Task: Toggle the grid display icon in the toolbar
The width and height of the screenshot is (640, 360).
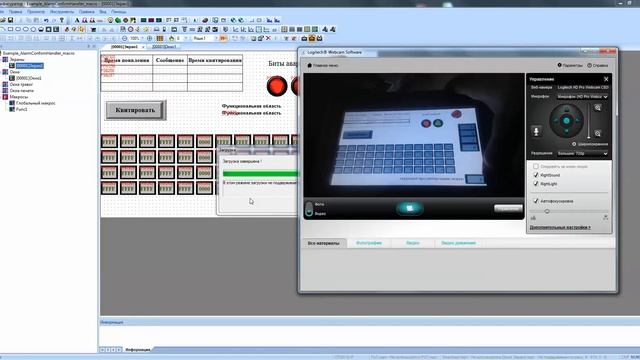Action: coord(160,38)
